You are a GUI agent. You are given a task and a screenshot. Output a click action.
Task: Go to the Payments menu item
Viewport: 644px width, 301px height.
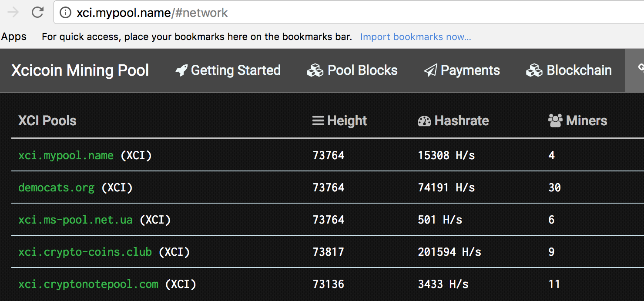tap(462, 70)
